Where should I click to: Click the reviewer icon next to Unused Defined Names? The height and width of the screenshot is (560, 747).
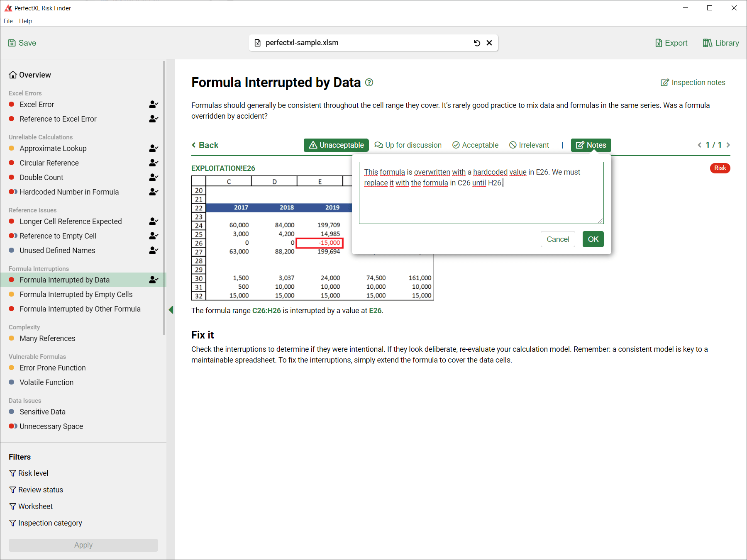(x=154, y=251)
